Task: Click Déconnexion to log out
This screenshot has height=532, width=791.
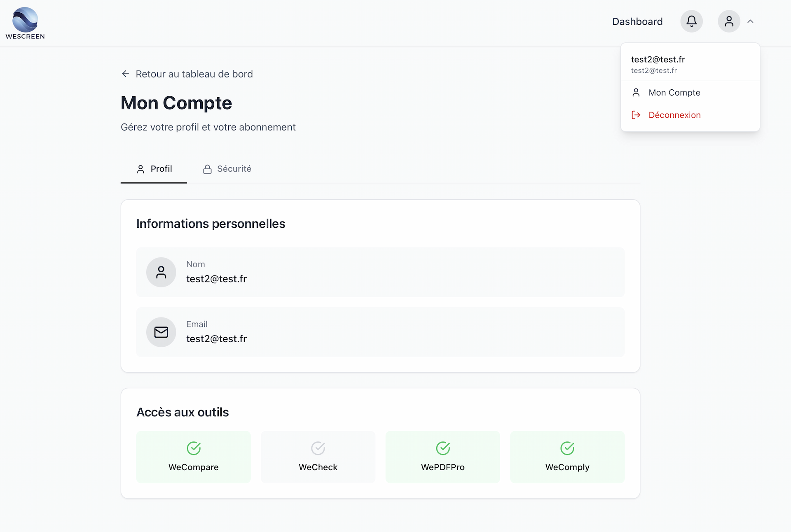Action: coord(690,115)
